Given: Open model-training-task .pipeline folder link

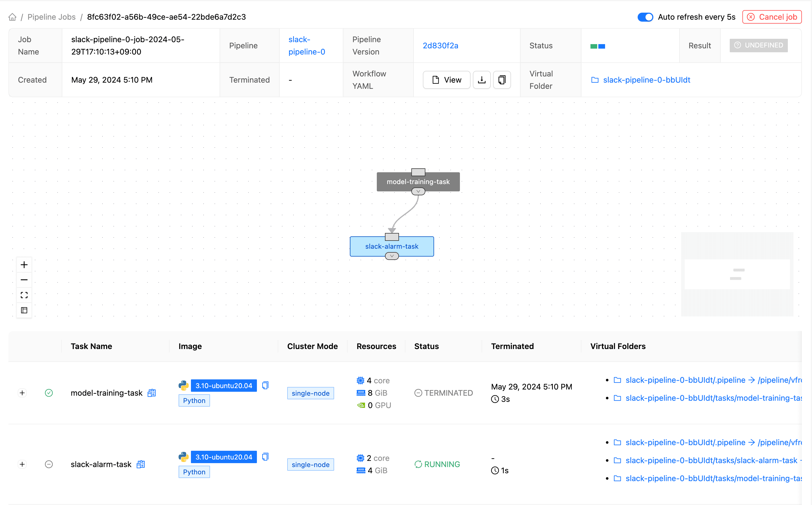Looking at the screenshot, I should pos(707,380).
